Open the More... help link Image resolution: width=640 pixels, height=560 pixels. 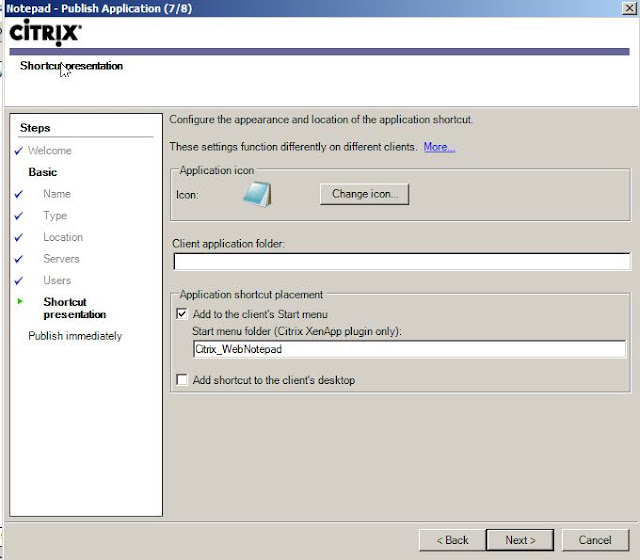tap(439, 147)
